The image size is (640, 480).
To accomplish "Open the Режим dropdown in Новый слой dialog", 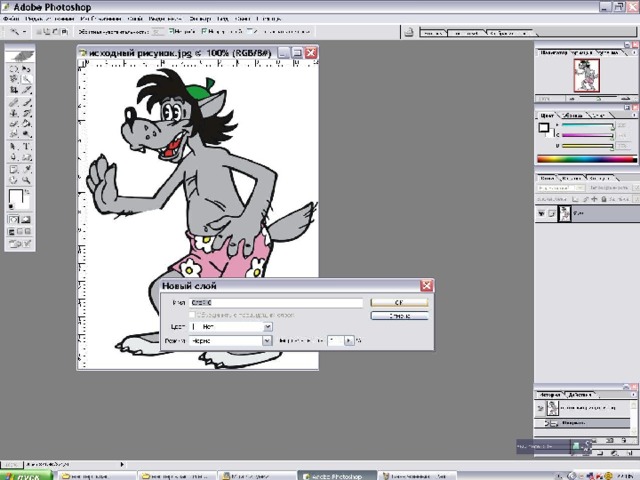I will [x=267, y=340].
